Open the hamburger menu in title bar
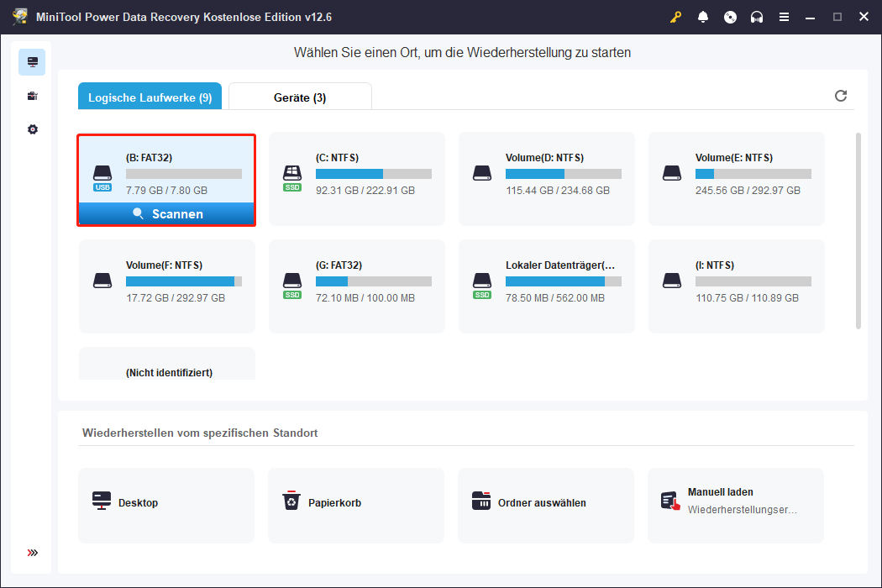Screen dimensions: 882x588 [784, 17]
